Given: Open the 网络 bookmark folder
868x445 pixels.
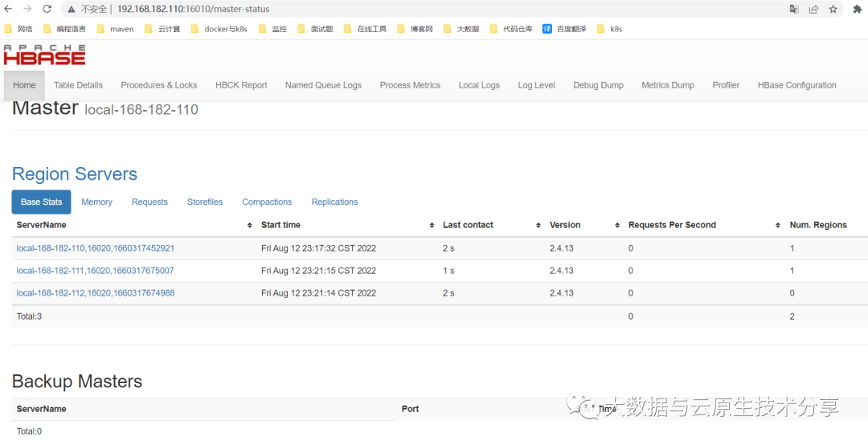Looking at the screenshot, I should (x=18, y=30).
